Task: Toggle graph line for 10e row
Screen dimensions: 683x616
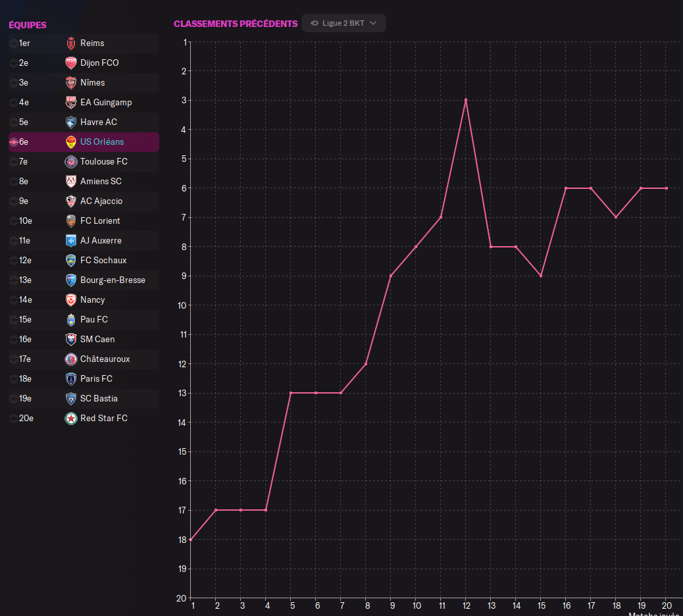Action: coord(14,221)
